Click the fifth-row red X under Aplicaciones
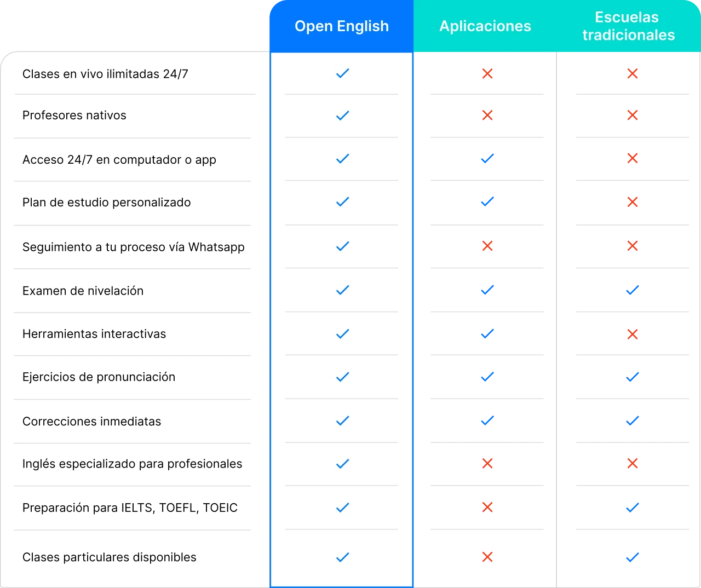Image resolution: width=701 pixels, height=588 pixels. pyautogui.click(x=487, y=246)
